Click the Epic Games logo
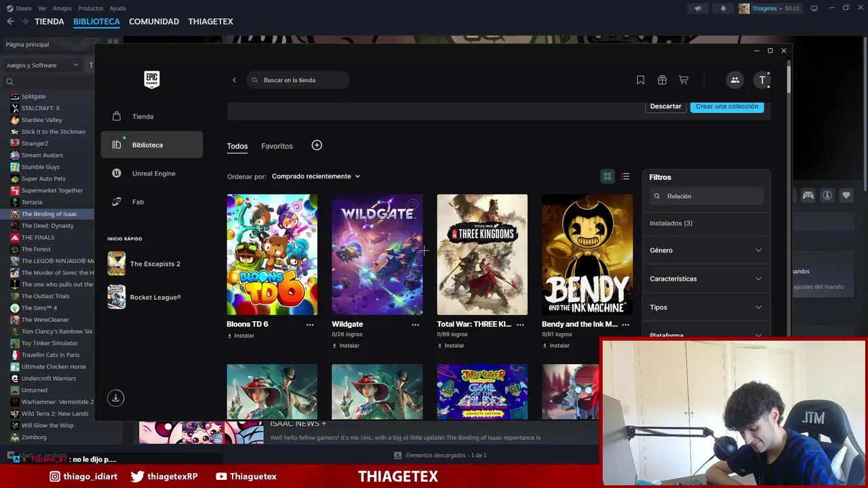The width and height of the screenshot is (868, 488). 152,79
